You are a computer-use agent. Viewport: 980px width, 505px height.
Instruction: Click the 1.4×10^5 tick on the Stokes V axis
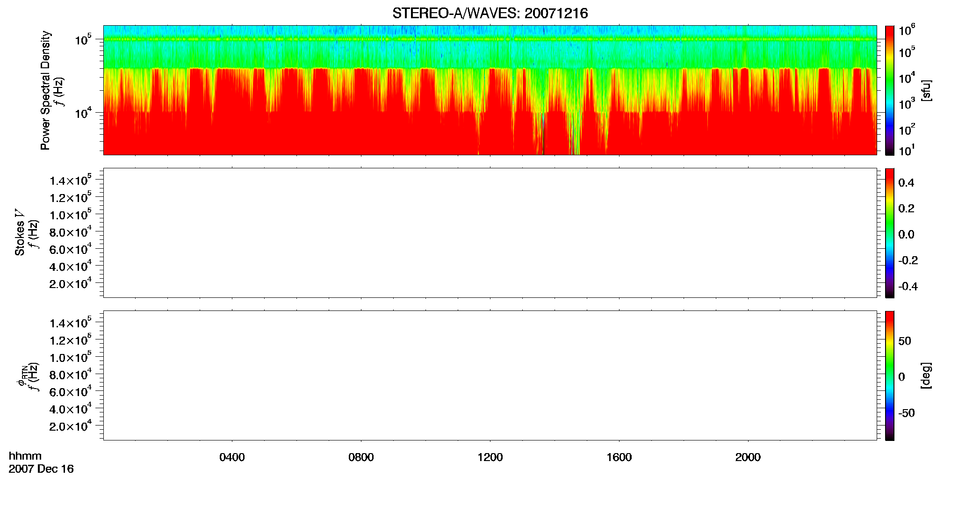(x=71, y=180)
